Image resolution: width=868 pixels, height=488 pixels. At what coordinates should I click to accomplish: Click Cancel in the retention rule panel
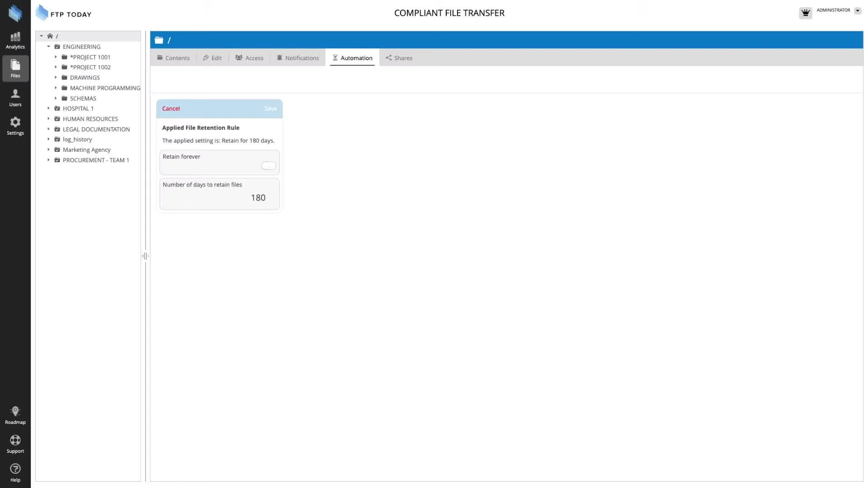[171, 108]
